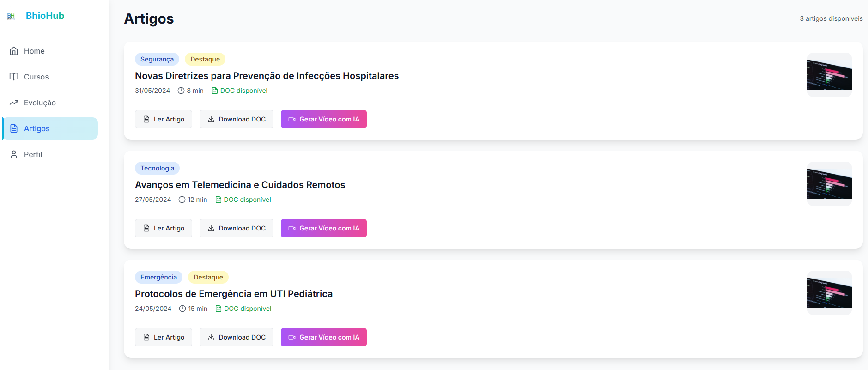Click Ler Artigo for UTI Pediátrica protocols
Image resolution: width=868 pixels, height=370 pixels.
coord(164,337)
